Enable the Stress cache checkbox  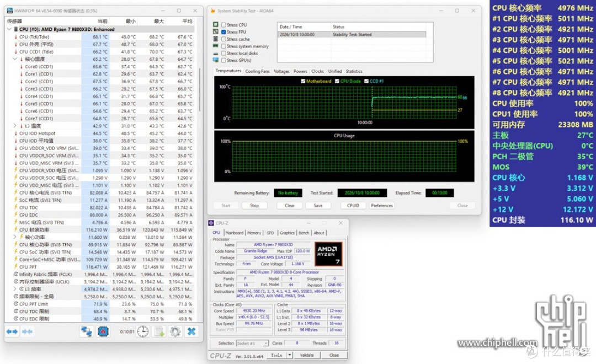pos(223,39)
